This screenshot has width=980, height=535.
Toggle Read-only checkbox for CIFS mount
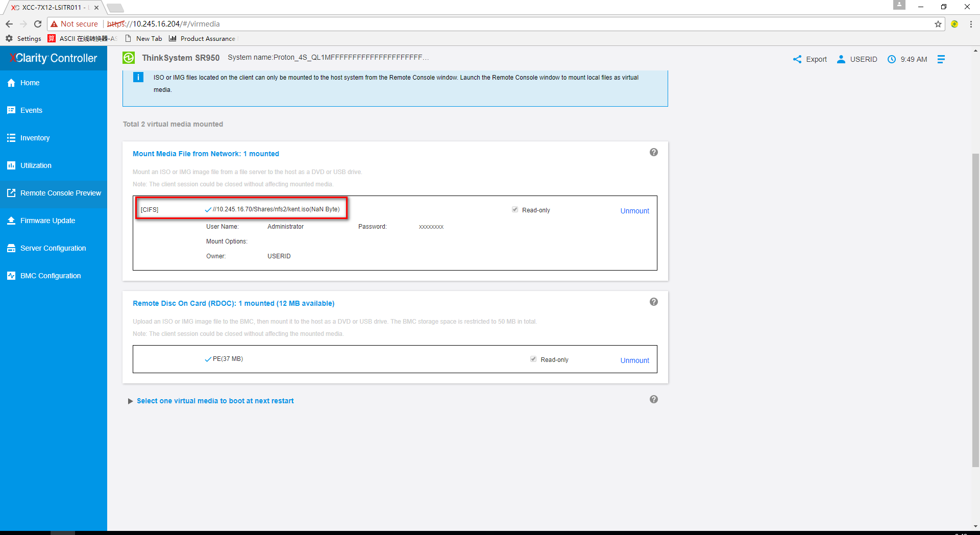tap(515, 210)
